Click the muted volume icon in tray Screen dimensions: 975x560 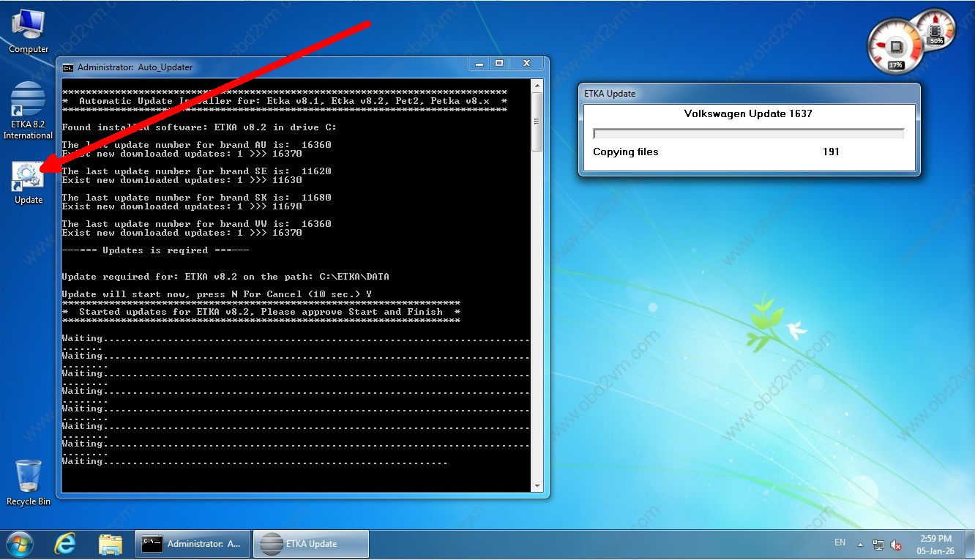point(896,545)
